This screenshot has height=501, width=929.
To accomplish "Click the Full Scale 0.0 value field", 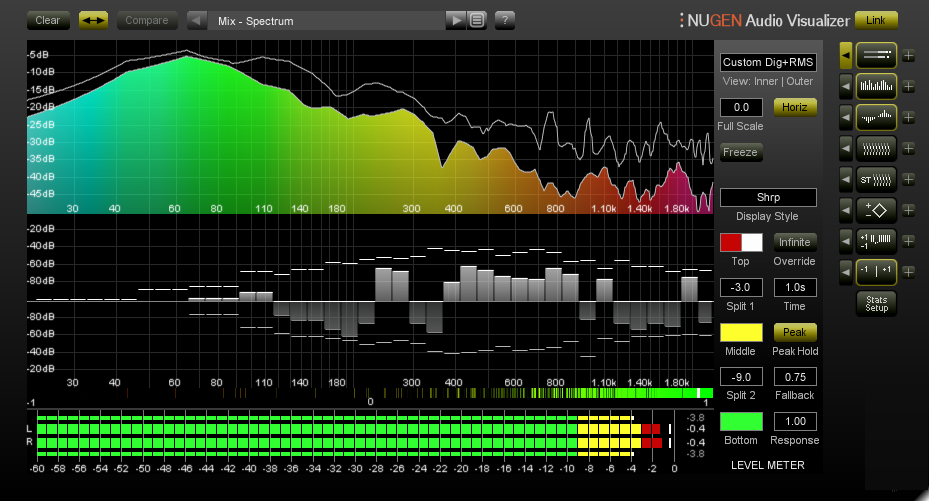I will point(741,107).
